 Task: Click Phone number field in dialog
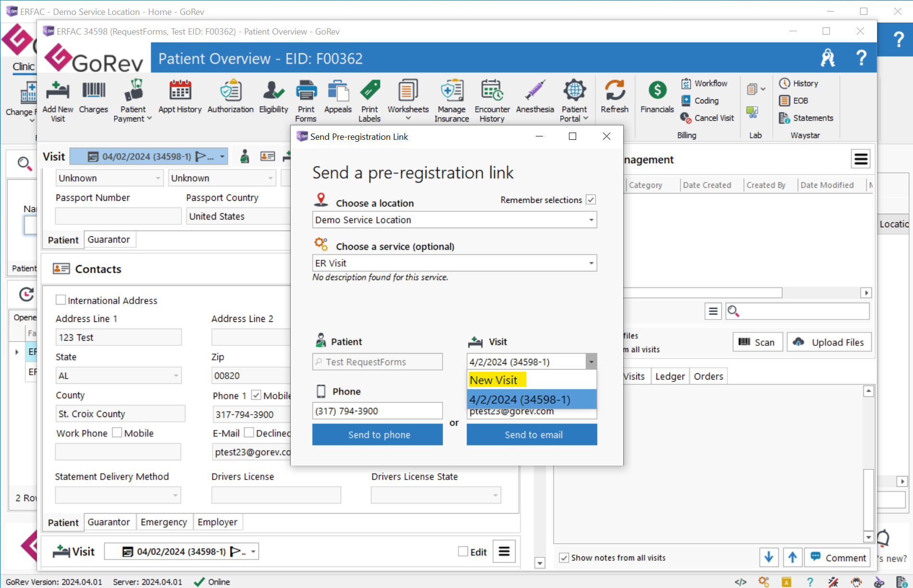pos(377,411)
